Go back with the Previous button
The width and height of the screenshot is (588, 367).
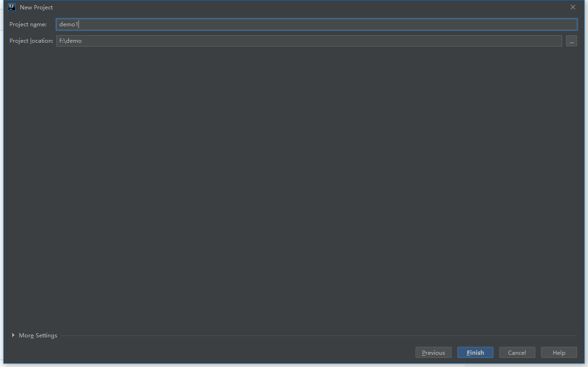[x=433, y=352]
